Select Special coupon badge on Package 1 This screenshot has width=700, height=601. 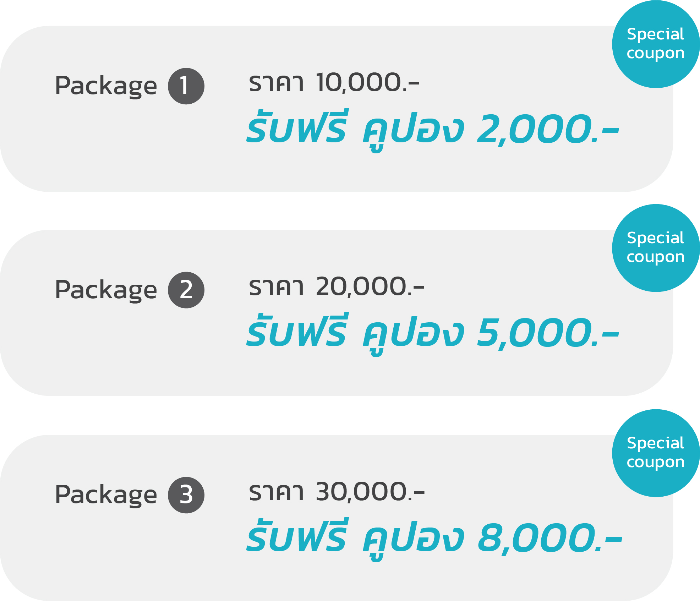(x=656, y=44)
